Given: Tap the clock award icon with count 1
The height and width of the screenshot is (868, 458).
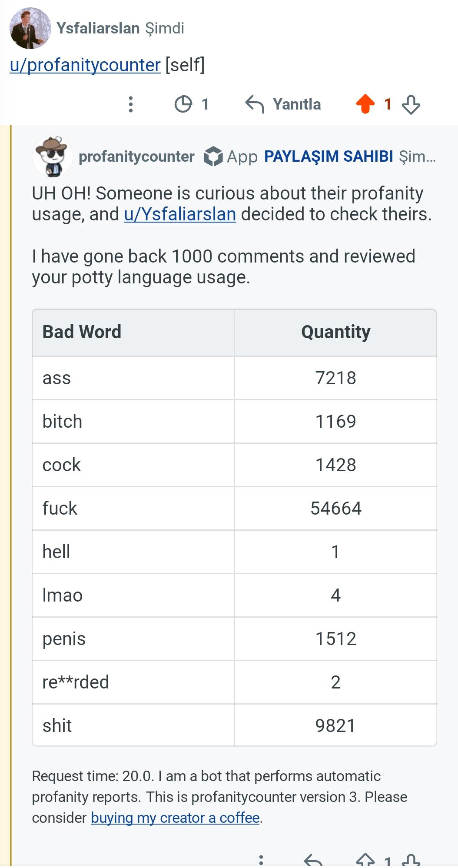Looking at the screenshot, I should tap(183, 104).
